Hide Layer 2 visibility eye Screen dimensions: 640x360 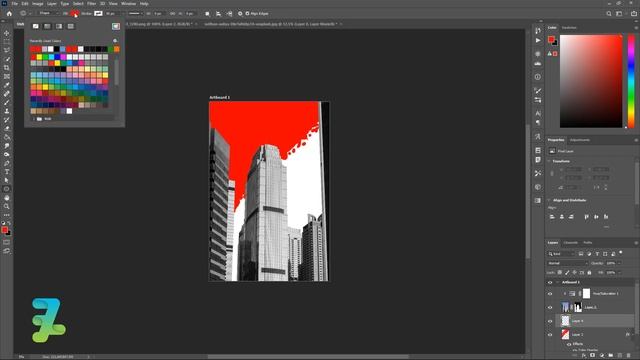click(550, 335)
